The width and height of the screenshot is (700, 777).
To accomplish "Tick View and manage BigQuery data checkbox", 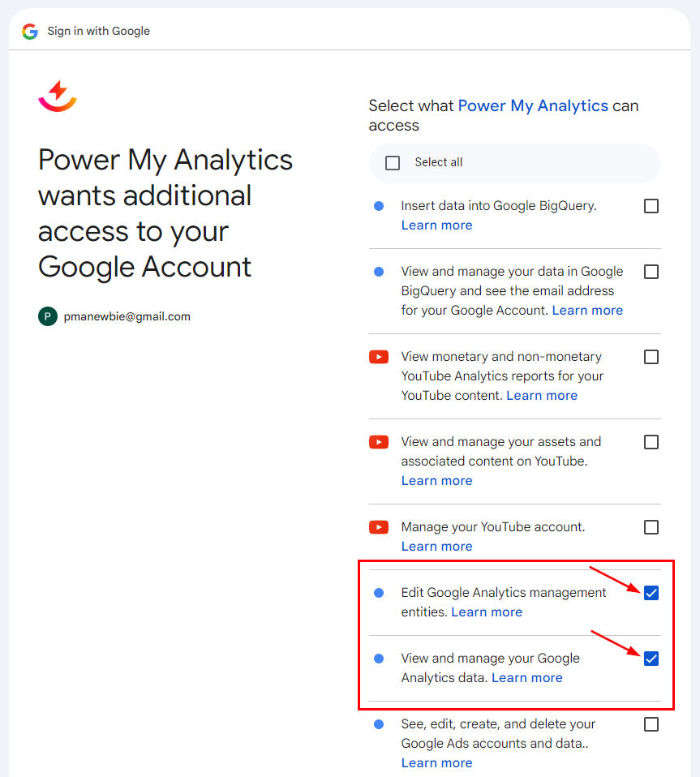I will pyautogui.click(x=651, y=272).
